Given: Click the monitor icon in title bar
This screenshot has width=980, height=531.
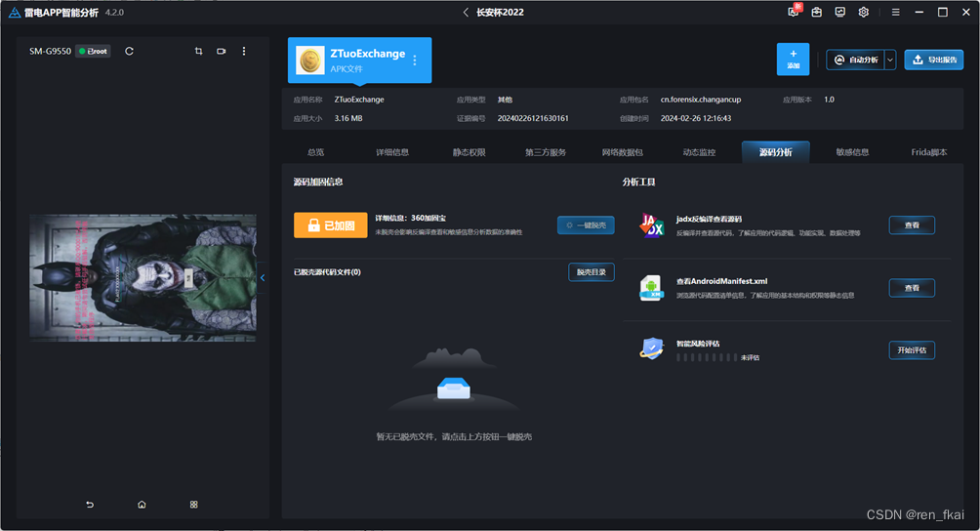Looking at the screenshot, I should [x=840, y=12].
